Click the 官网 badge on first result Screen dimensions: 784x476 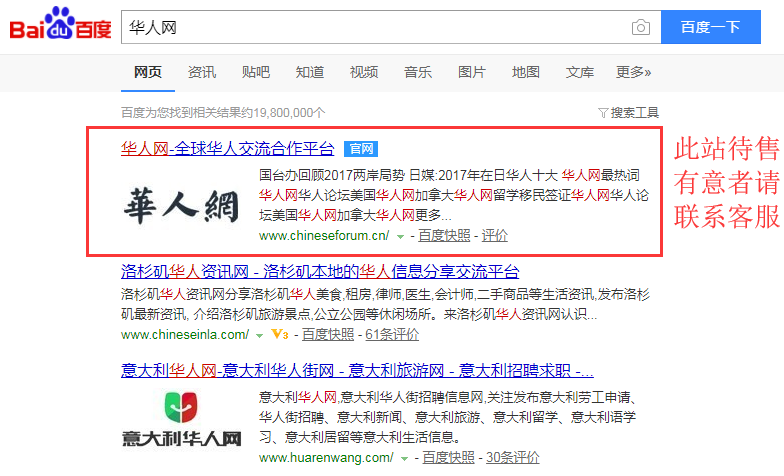tap(360, 149)
